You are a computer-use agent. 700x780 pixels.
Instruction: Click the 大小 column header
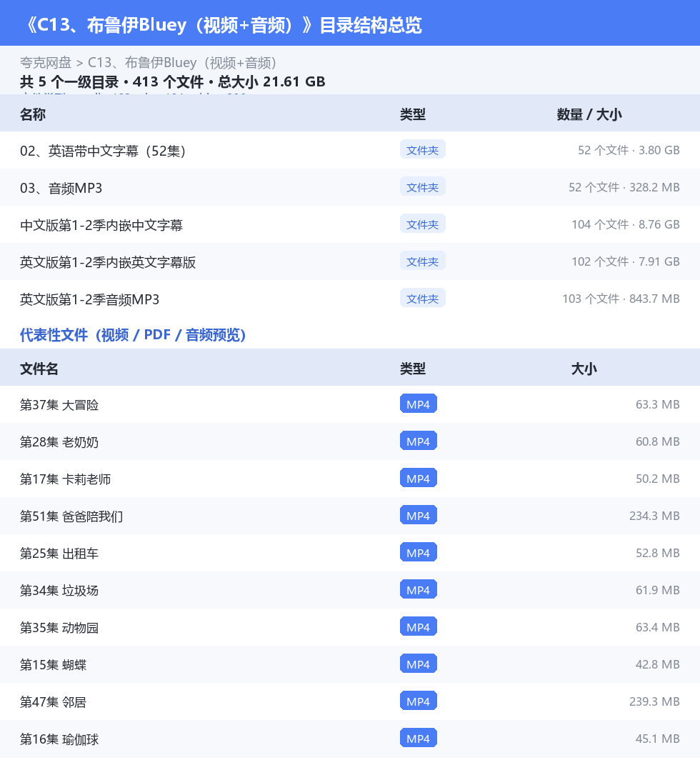pos(584,369)
